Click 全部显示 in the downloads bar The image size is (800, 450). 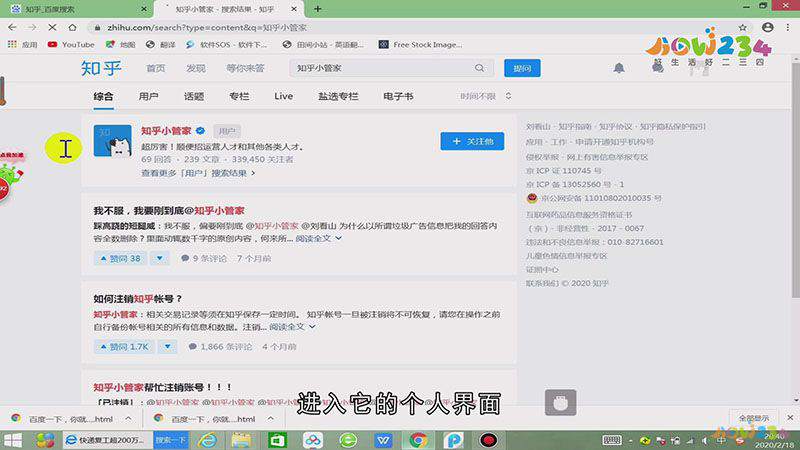coord(754,418)
